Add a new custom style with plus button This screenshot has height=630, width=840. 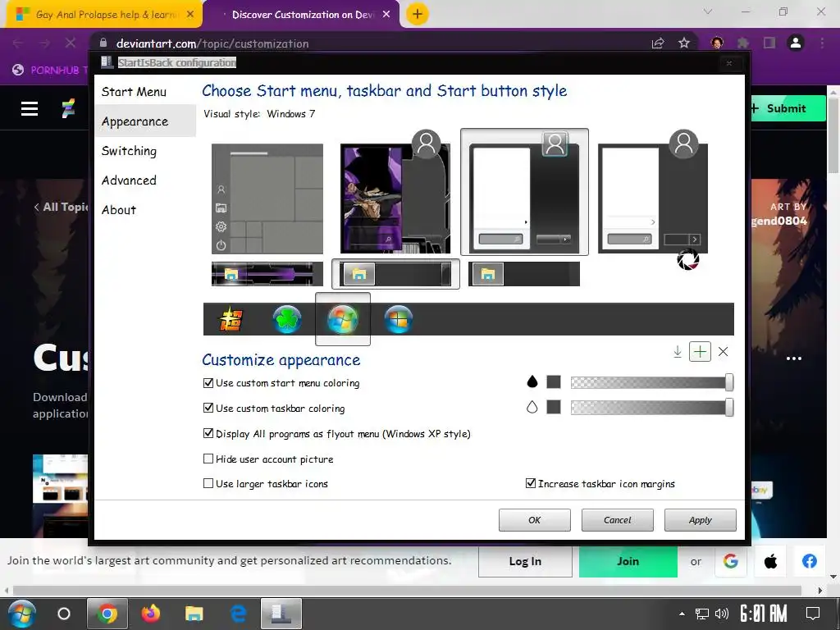[700, 351]
